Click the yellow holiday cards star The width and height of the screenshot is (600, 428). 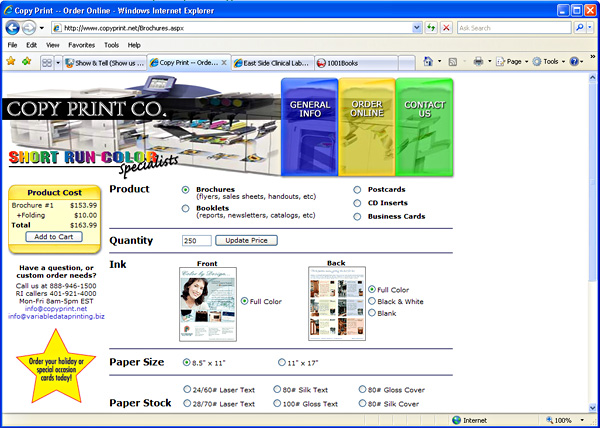click(x=56, y=366)
